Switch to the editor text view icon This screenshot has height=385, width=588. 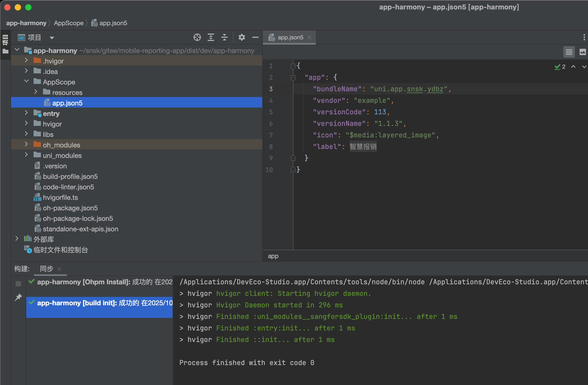coord(569,52)
